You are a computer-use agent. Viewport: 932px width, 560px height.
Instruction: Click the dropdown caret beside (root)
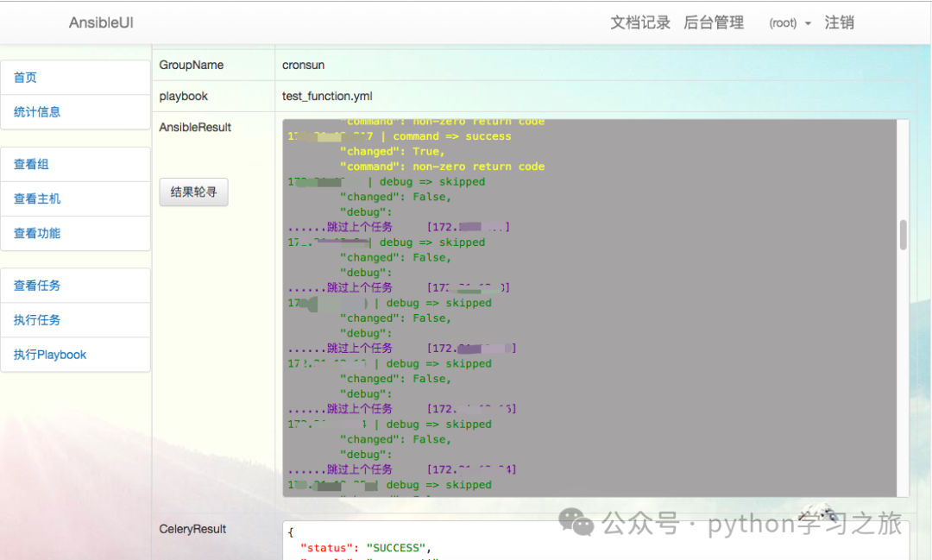[x=808, y=24]
